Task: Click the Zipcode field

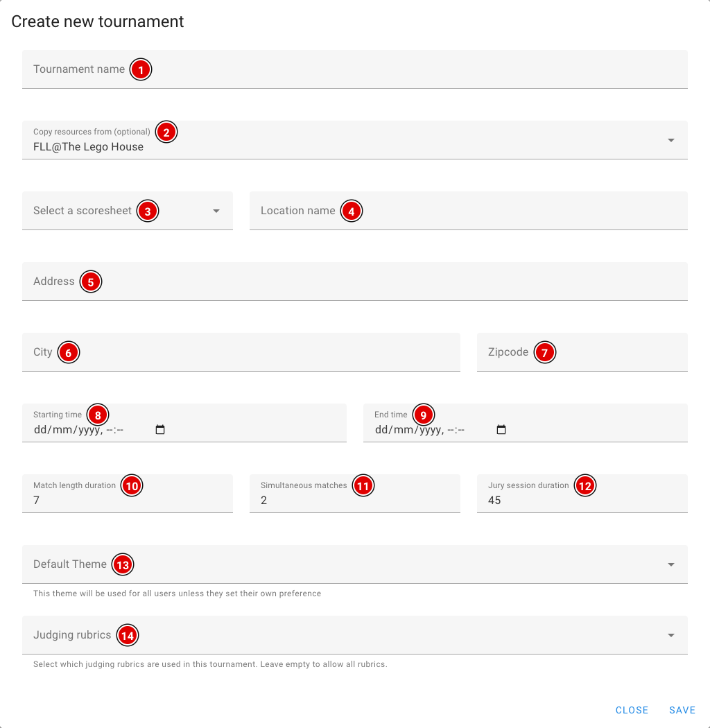Action: click(582, 352)
